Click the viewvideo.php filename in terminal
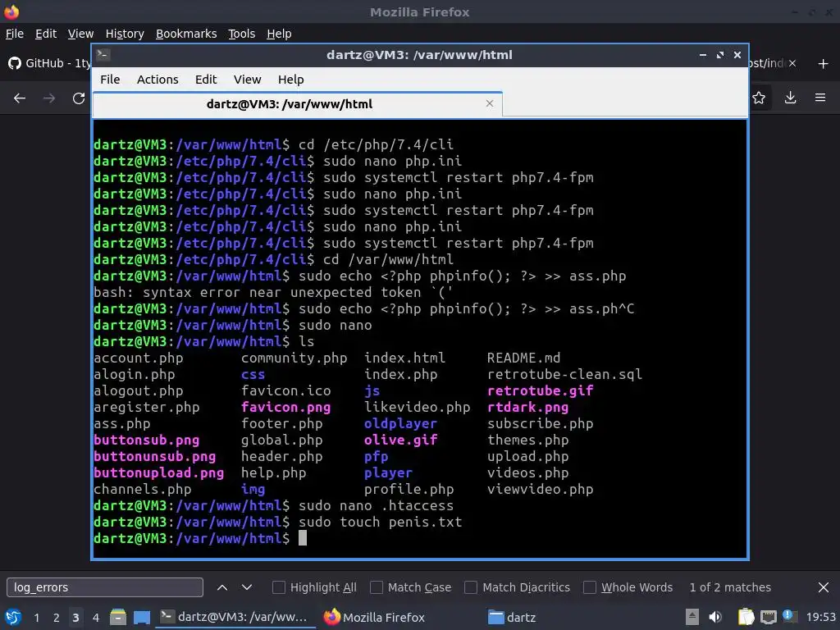 point(540,489)
